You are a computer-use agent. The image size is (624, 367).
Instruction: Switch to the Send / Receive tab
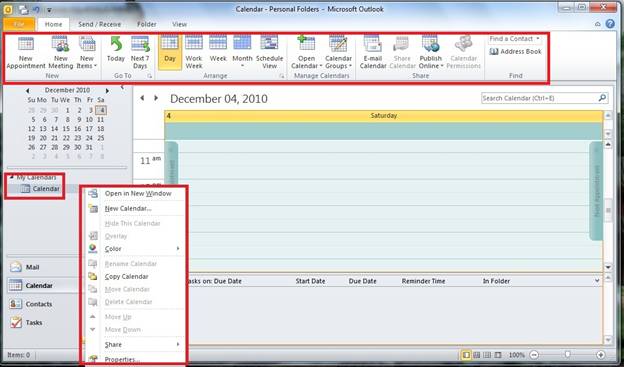click(99, 24)
